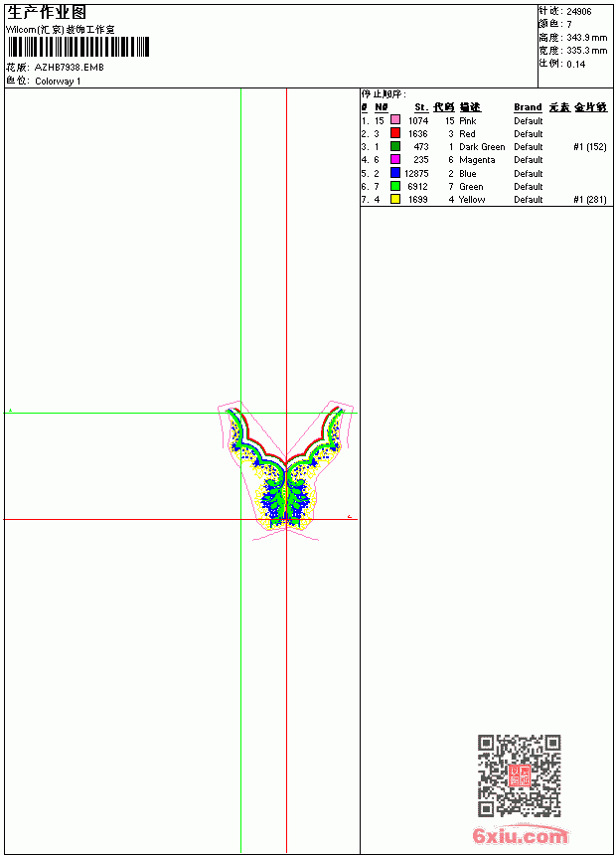Click the total stitch count 24906
This screenshot has height=855, width=616.
(x=579, y=12)
